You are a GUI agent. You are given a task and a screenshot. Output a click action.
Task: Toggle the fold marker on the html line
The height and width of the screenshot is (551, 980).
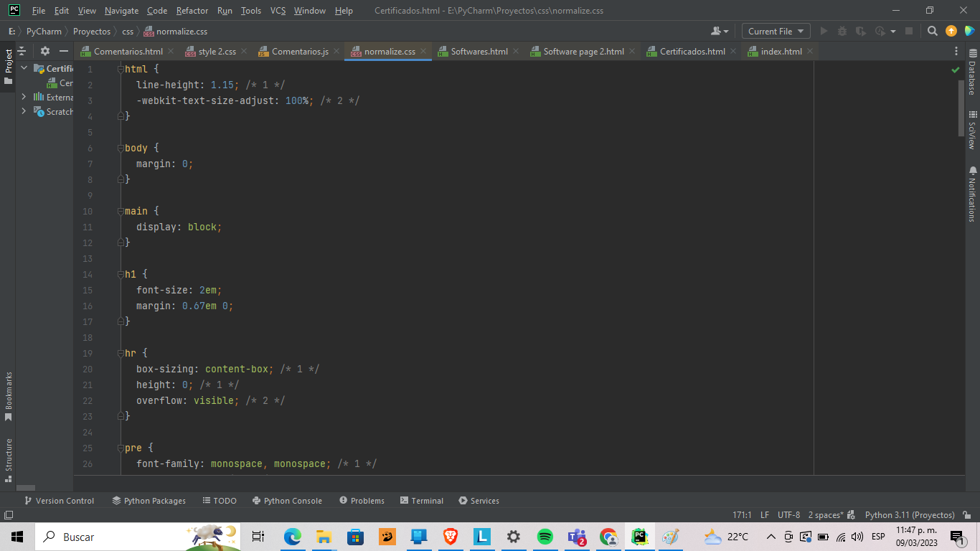pyautogui.click(x=120, y=69)
